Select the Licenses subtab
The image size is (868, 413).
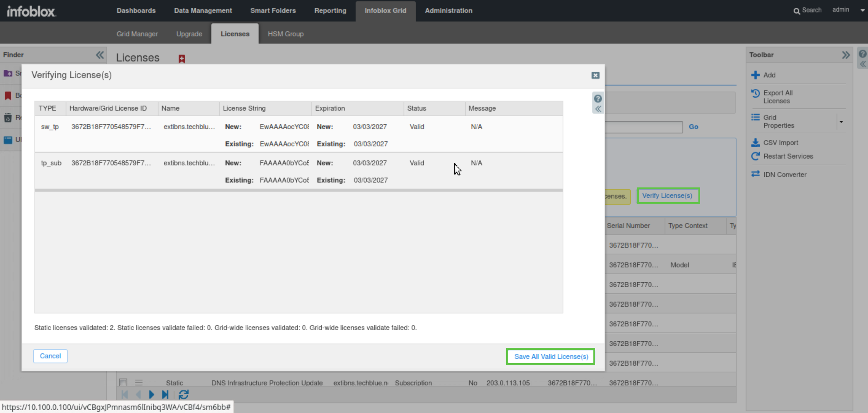tap(235, 34)
